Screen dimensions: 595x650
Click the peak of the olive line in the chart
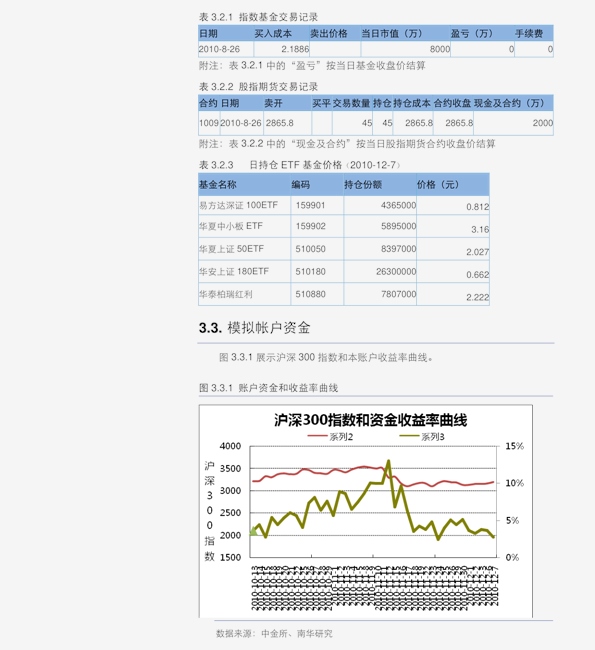pyautogui.click(x=389, y=461)
